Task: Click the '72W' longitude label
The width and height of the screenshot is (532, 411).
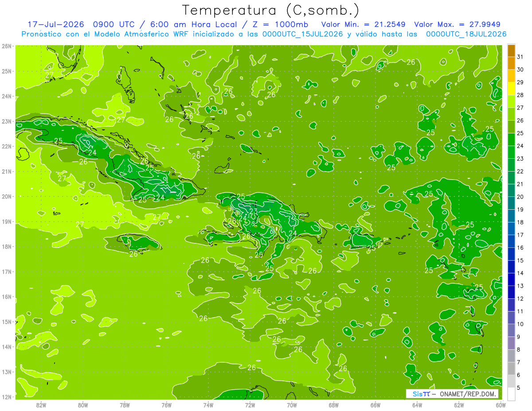Action: [250, 405]
